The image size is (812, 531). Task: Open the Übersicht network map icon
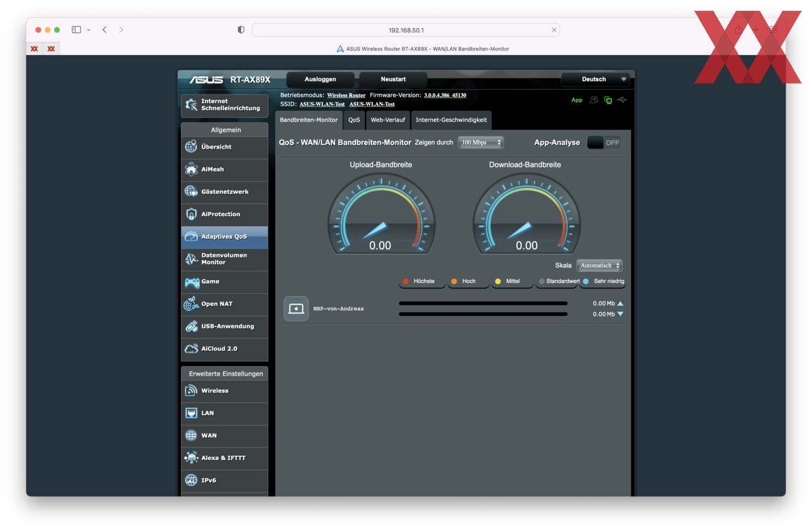[191, 146]
